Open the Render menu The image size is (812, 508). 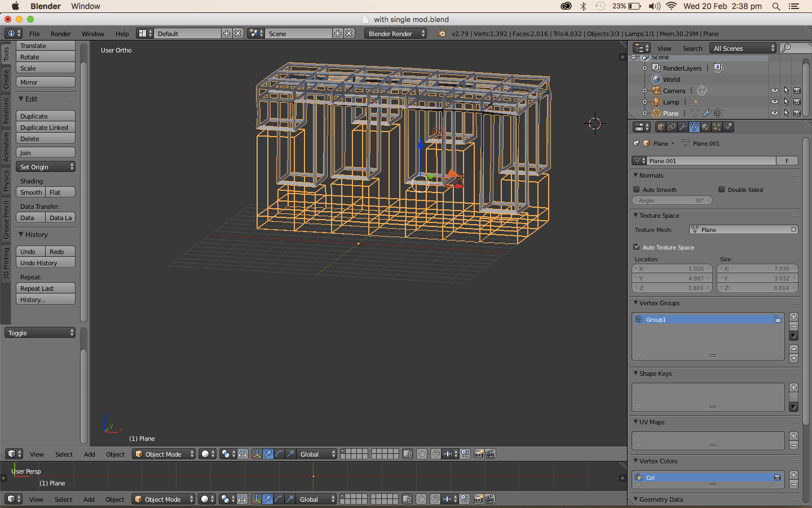pyautogui.click(x=60, y=33)
